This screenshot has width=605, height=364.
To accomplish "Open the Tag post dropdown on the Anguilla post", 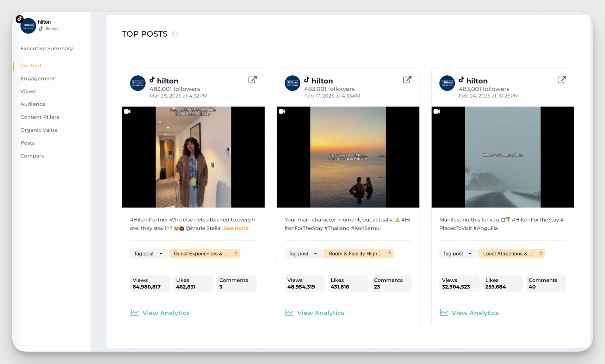I will (458, 253).
